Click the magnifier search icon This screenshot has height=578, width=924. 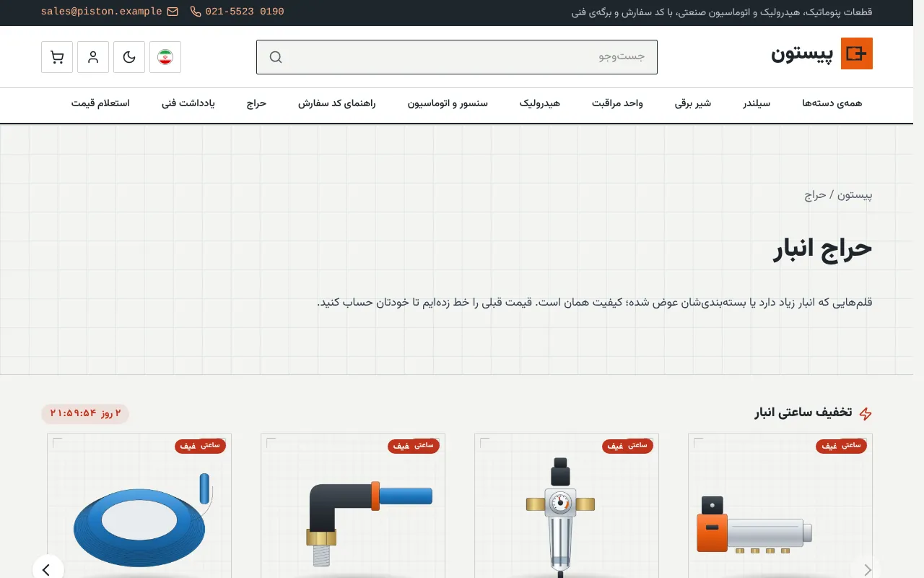275,57
